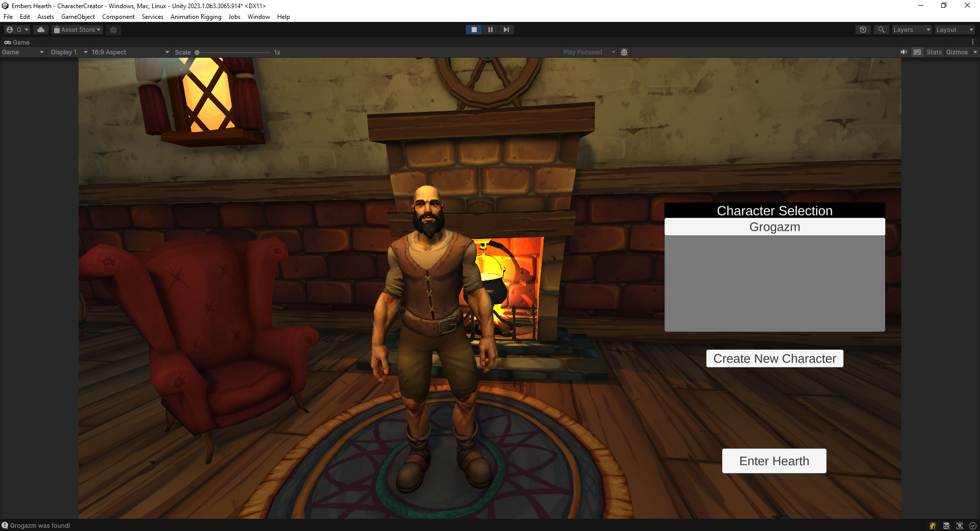Open the 16:9 Aspect dropdown
Image resolution: width=980 pixels, height=531 pixels.
(x=130, y=52)
